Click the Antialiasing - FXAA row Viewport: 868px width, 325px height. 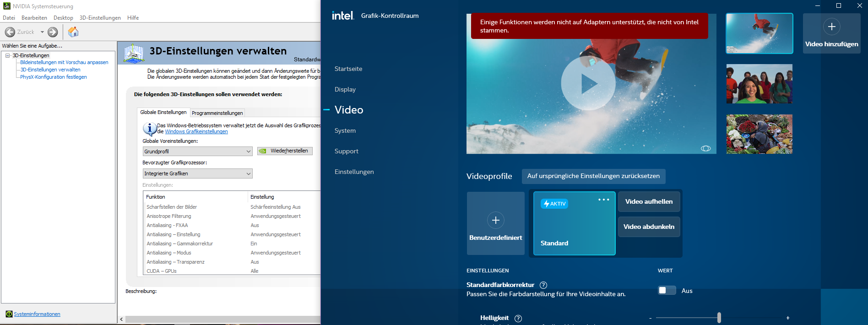[x=232, y=225]
